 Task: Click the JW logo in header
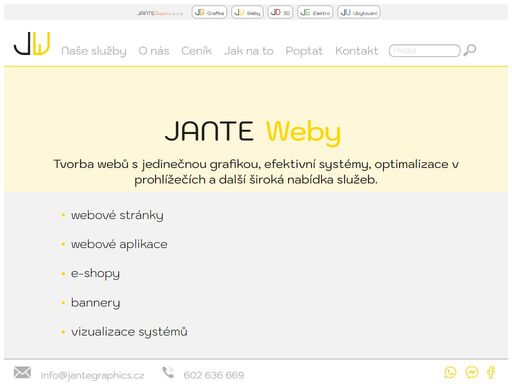click(32, 44)
